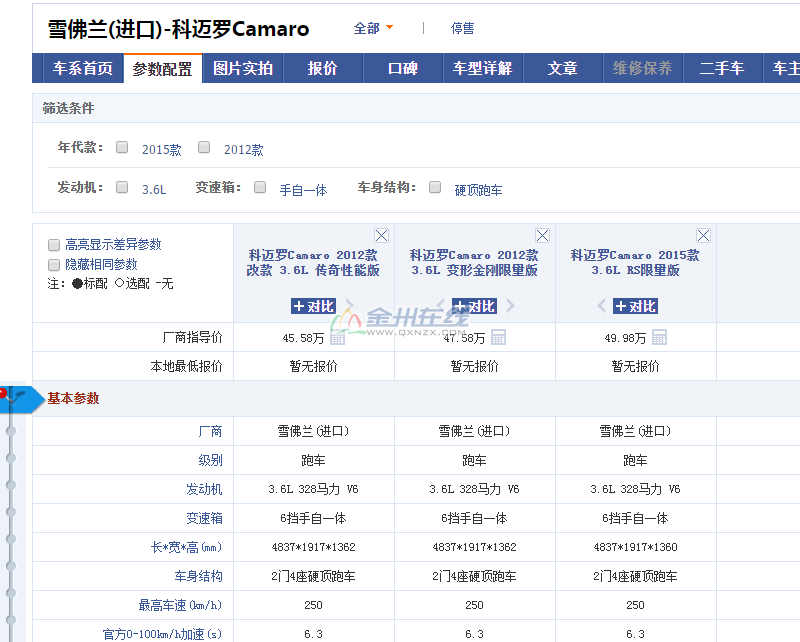Click the 筛选条件 filter panel header
The height and width of the screenshot is (642, 800).
click(x=68, y=108)
